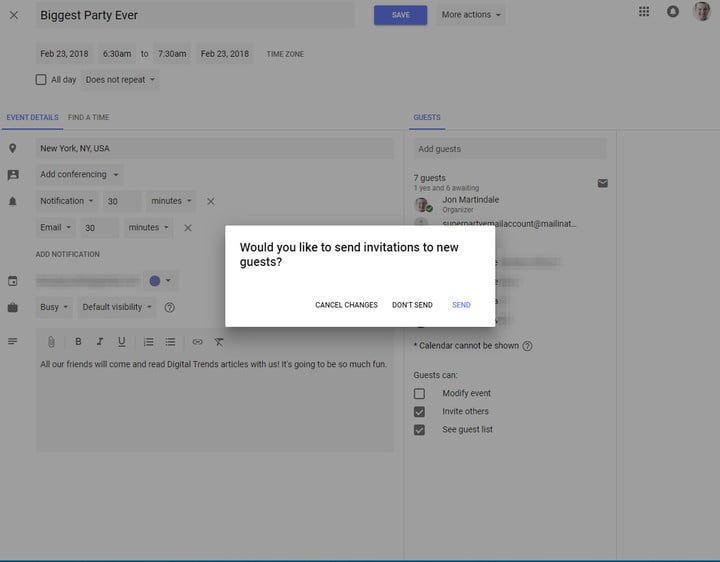
Task: Open the More actions dropdown
Action: pyautogui.click(x=471, y=15)
